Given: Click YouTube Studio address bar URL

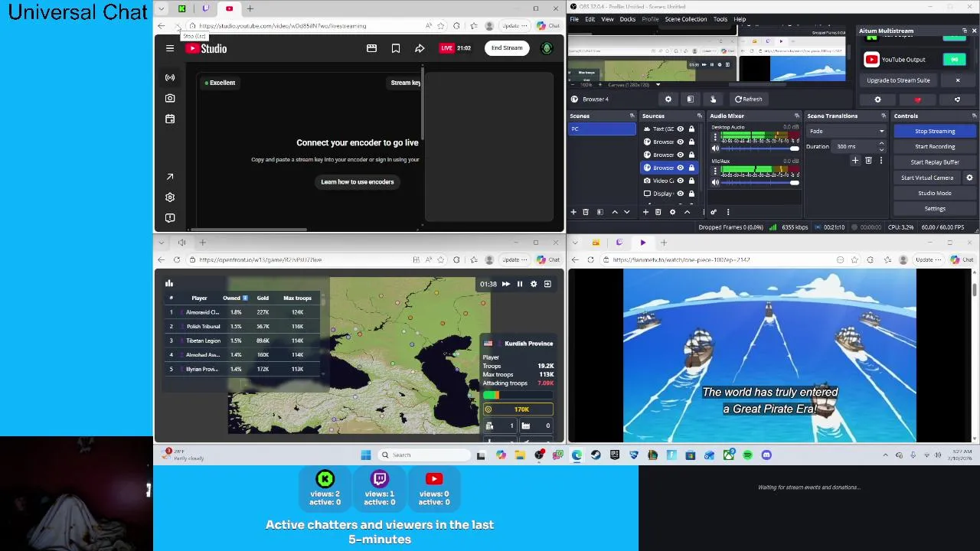Looking at the screenshot, I should point(283,26).
